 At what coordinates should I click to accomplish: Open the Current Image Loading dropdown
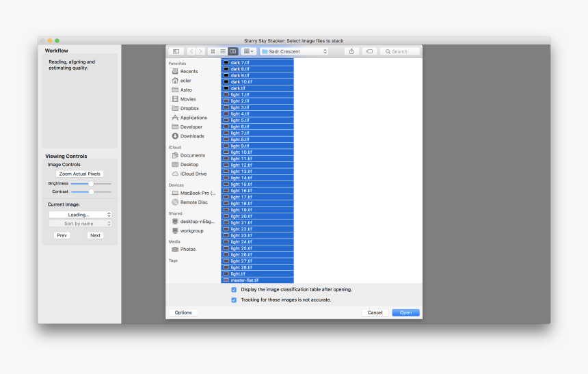click(80, 215)
